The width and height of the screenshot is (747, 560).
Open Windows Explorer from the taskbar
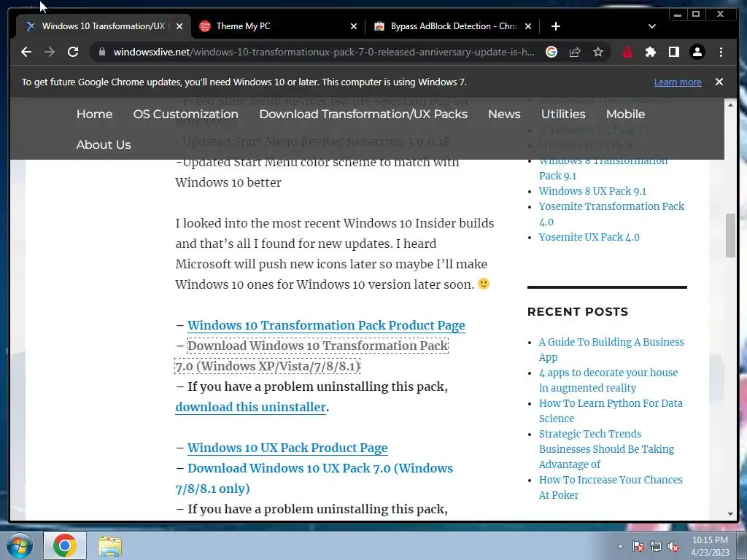110,546
